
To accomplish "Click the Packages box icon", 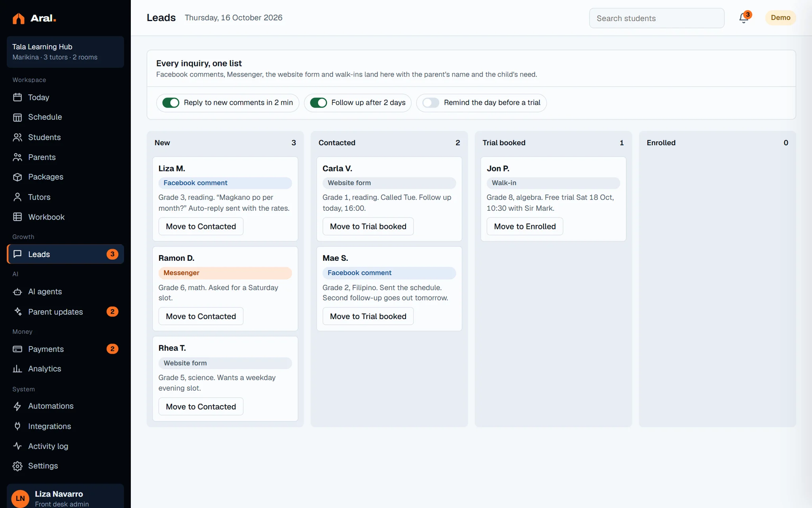I will (x=17, y=177).
